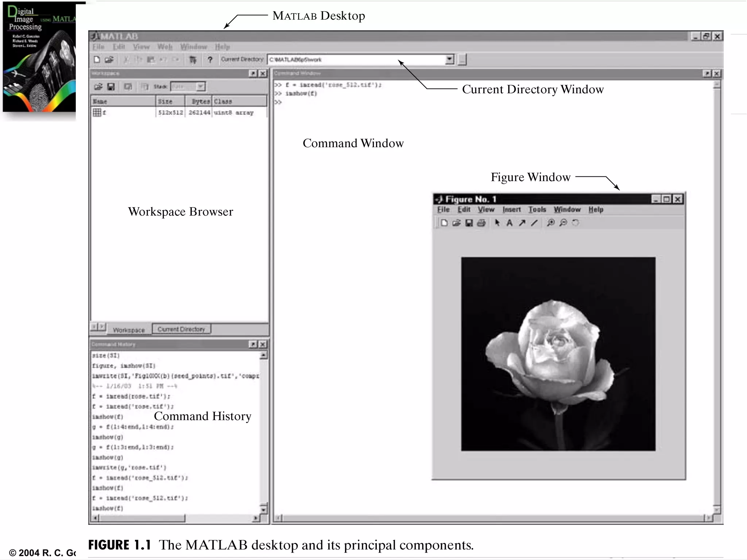
Task: Select the Insert Text tool (A)
Action: point(510,223)
